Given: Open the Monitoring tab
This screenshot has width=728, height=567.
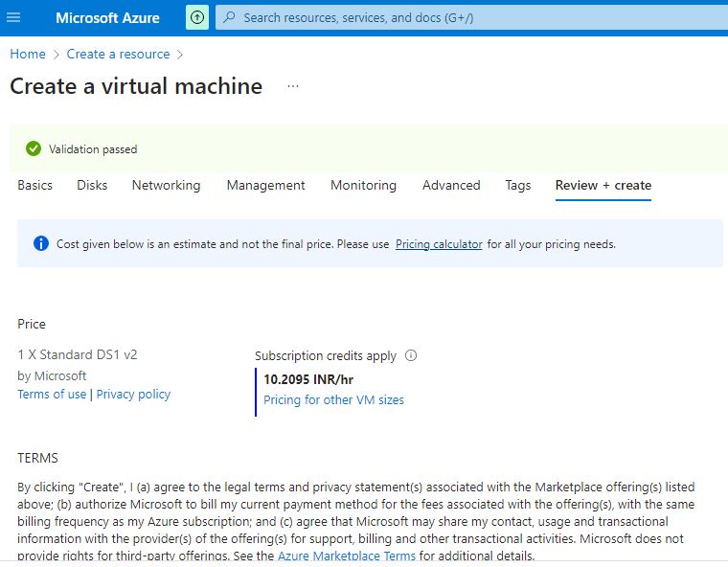Looking at the screenshot, I should click(363, 185).
